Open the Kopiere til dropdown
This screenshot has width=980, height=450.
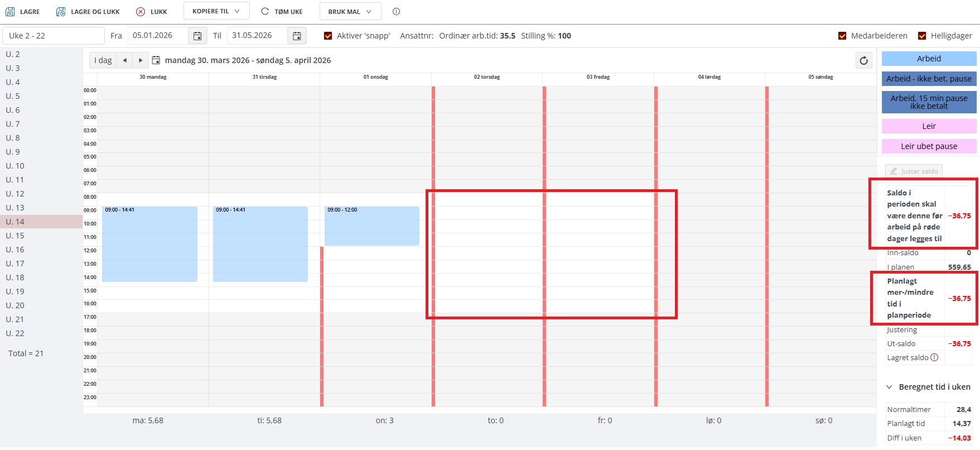pos(216,11)
